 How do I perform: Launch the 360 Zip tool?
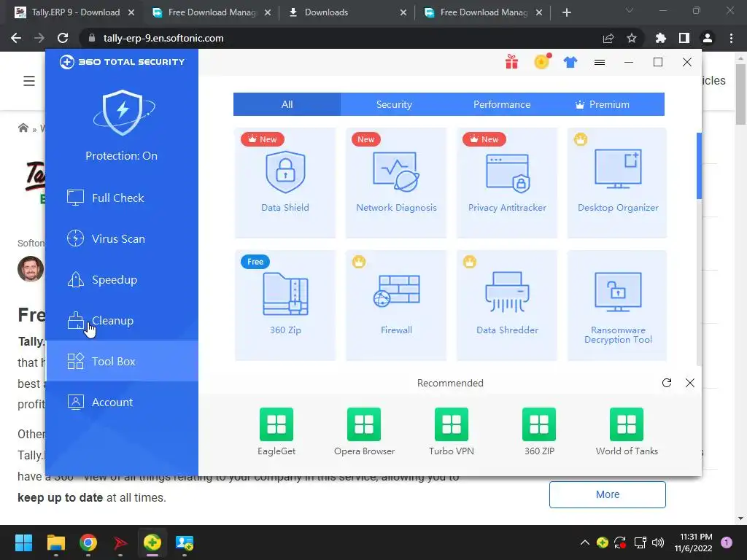click(x=285, y=306)
